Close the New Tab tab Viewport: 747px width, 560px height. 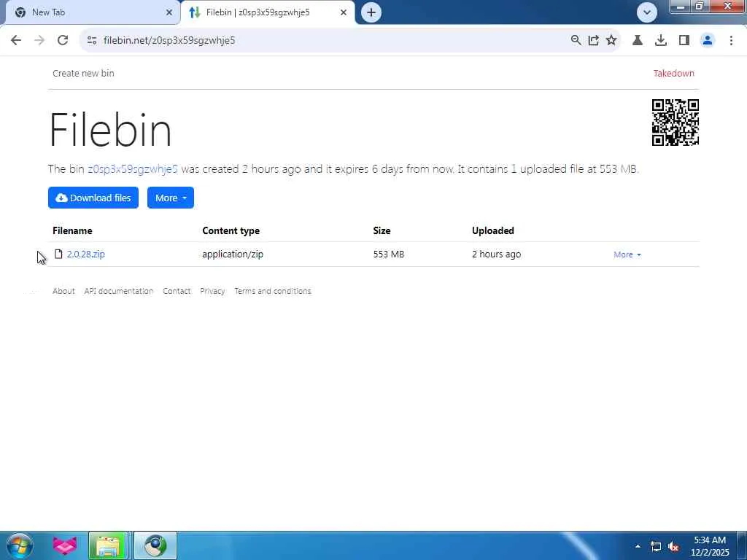[169, 12]
